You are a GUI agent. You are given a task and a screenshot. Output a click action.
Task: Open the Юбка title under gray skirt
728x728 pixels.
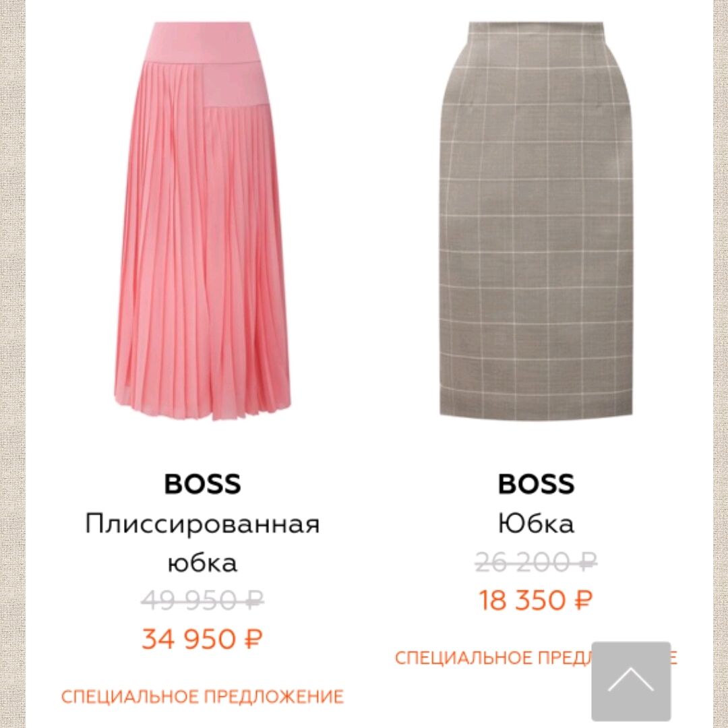536,523
